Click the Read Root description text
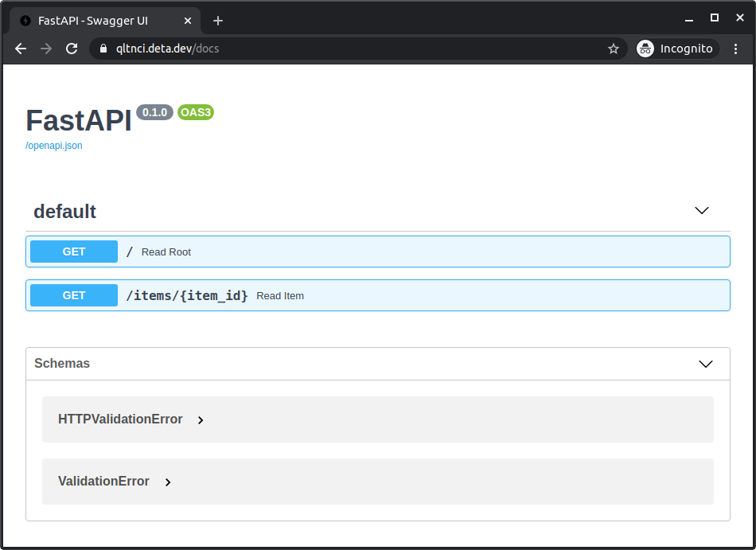The image size is (756, 550). (x=166, y=252)
